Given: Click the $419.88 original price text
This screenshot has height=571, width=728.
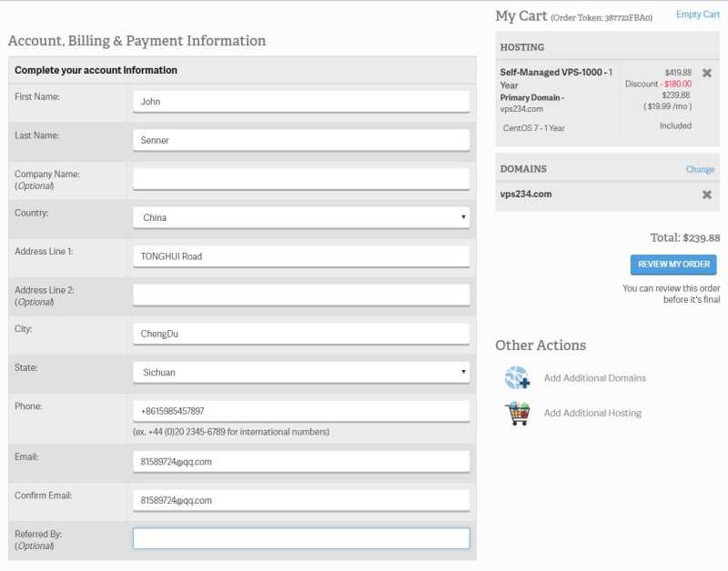Looking at the screenshot, I should tap(678, 73).
